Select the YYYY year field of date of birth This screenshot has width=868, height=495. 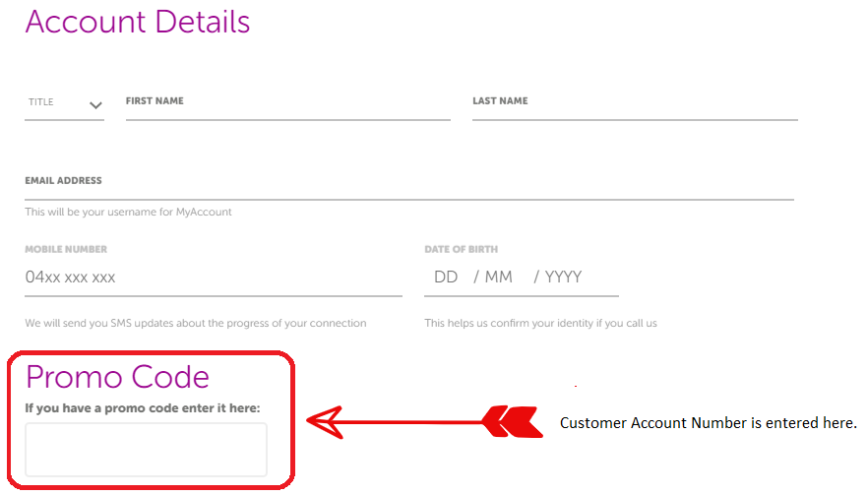(x=563, y=277)
